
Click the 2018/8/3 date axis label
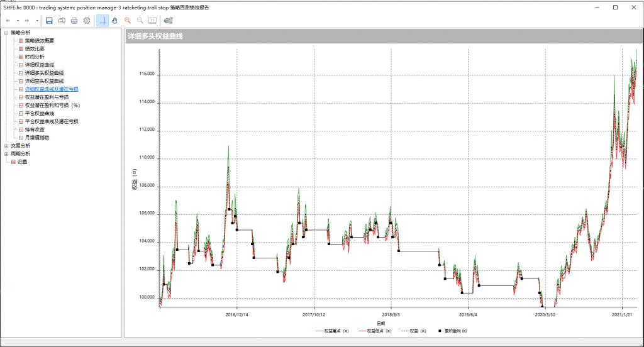[x=391, y=314]
